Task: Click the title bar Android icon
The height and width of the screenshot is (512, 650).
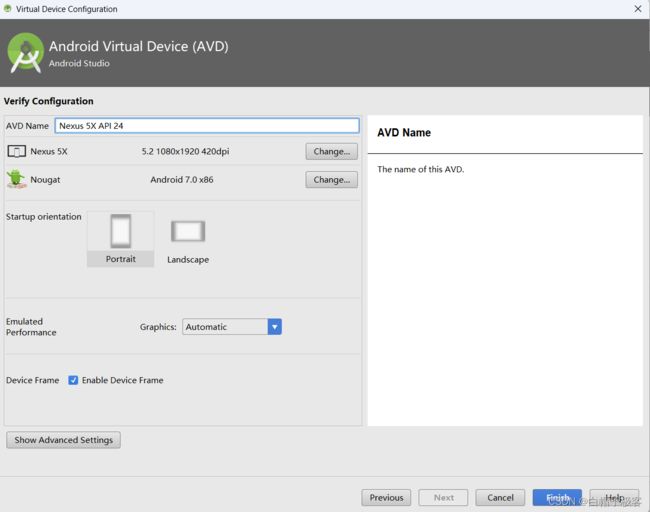Action: click(7, 8)
